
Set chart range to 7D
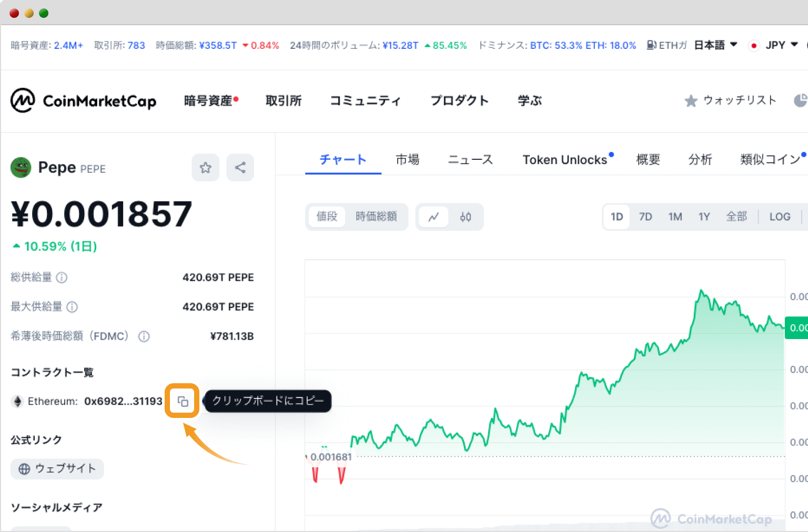[645, 217]
